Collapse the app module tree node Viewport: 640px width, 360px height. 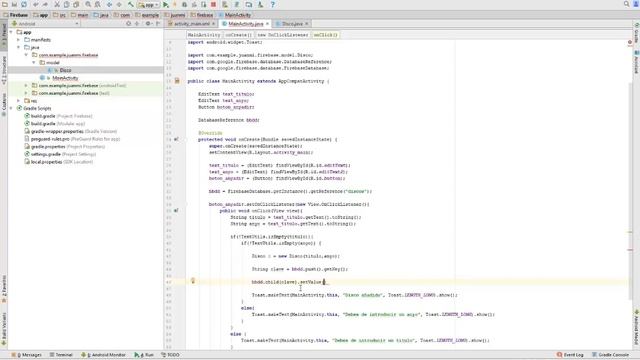click(x=11, y=32)
